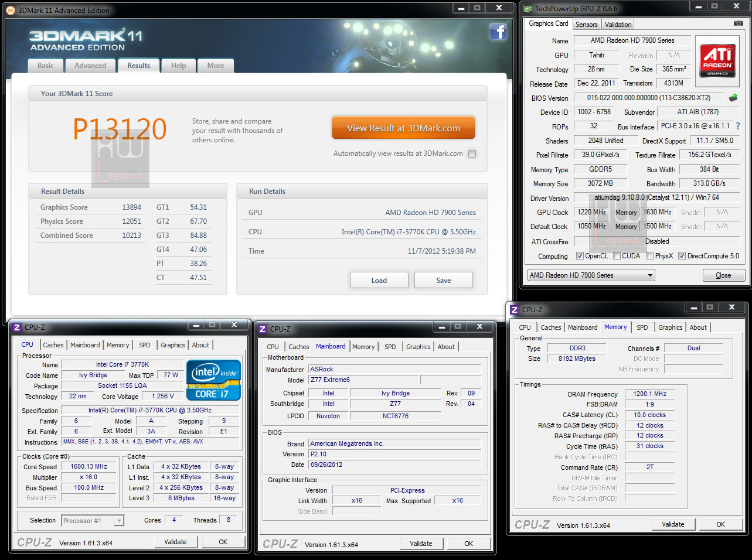Screen dimensions: 752x560
Task: Click the CPU-Z icon in the CPU tab window
Action: coord(18,327)
